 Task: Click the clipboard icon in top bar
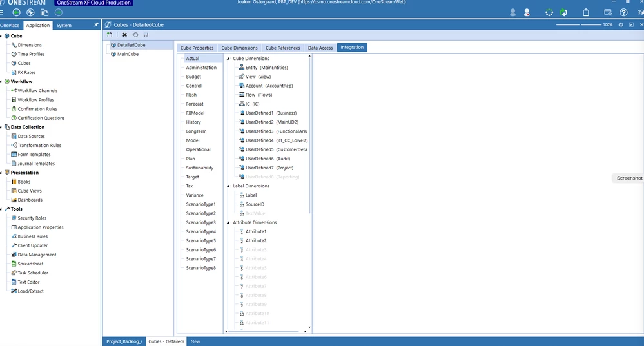[x=586, y=12]
